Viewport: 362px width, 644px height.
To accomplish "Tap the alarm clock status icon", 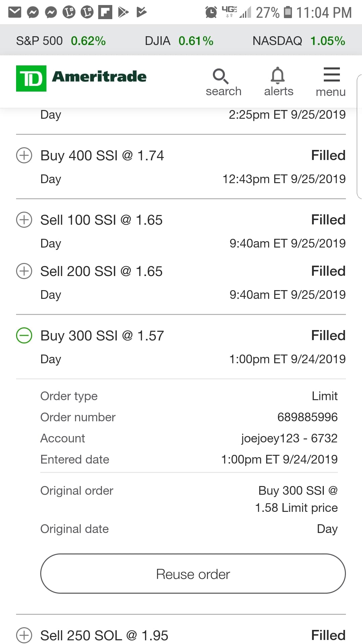I will [x=211, y=12].
